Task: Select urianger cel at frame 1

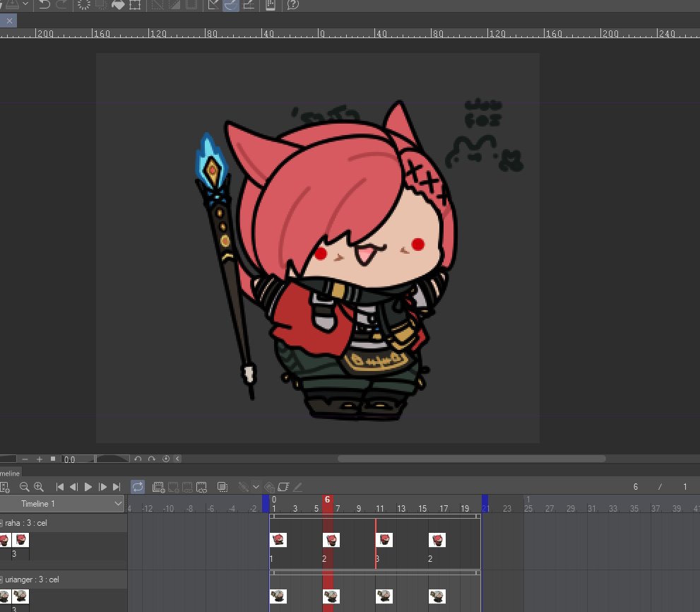Action: click(x=278, y=596)
